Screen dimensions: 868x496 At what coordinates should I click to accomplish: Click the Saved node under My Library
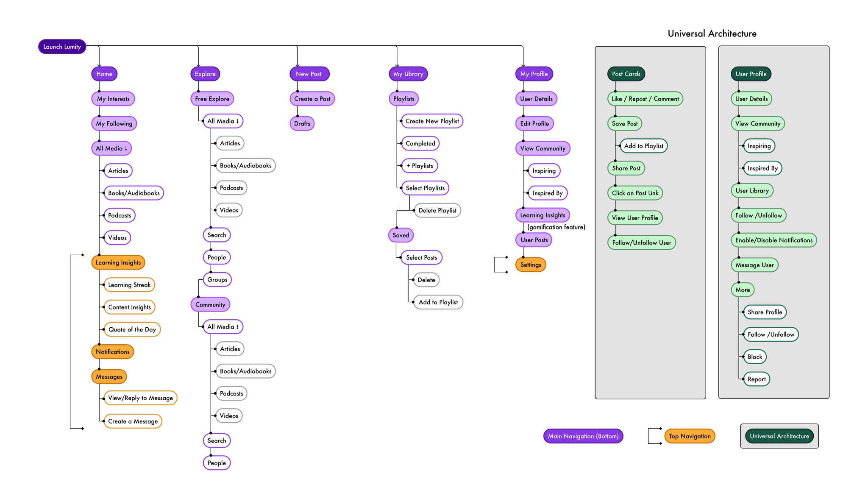pos(401,235)
